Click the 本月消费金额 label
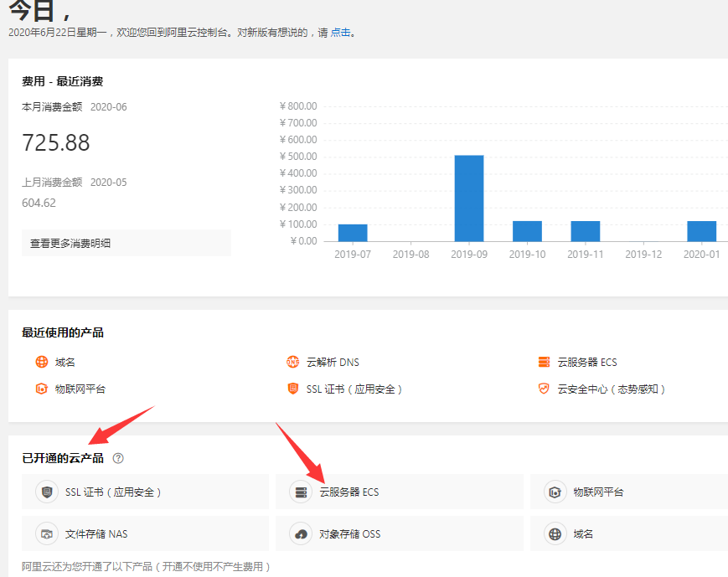728x577 pixels. 52,106
